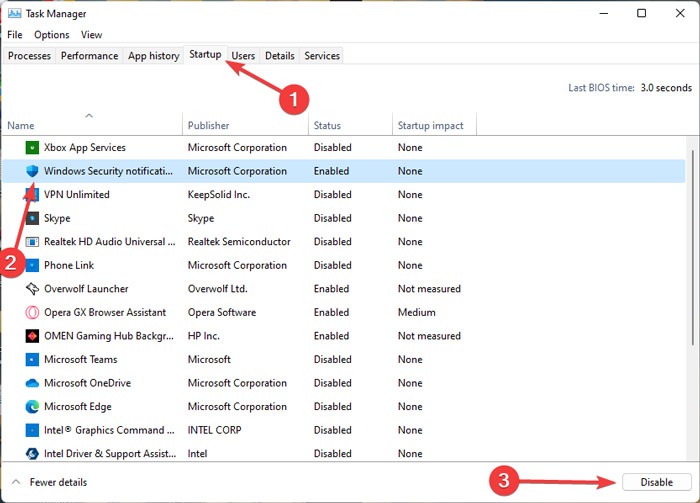The image size is (700, 503).
Task: Click the HP Inc. publisher cell
Action: tap(204, 336)
